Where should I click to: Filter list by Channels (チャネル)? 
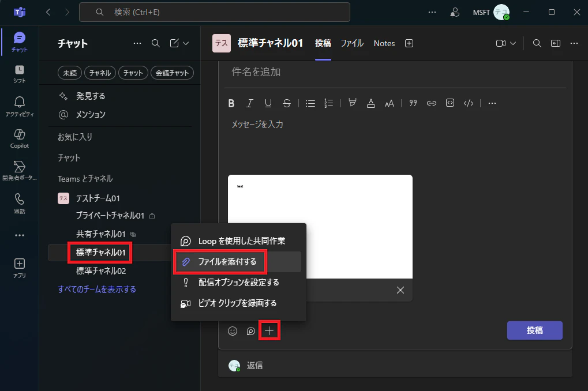[x=100, y=73]
